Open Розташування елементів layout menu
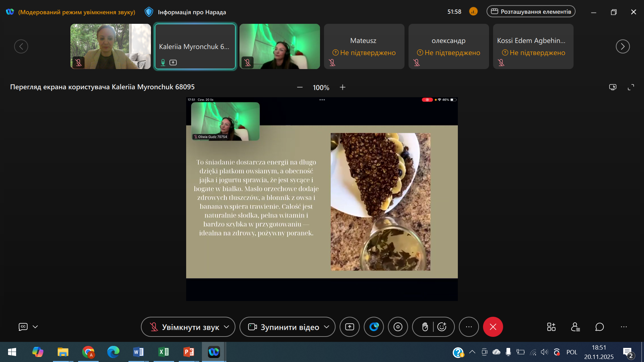644x362 pixels. coord(531,12)
